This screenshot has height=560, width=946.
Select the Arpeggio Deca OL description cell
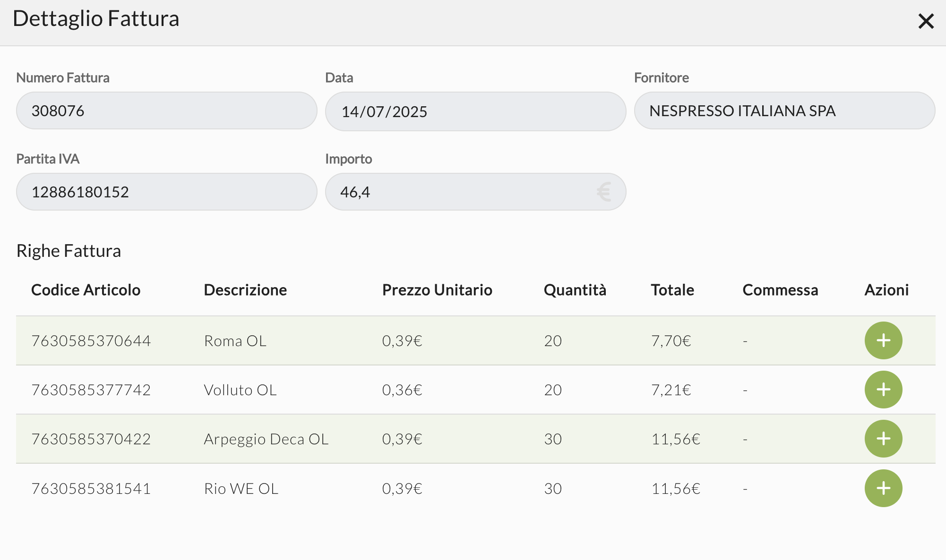(266, 439)
